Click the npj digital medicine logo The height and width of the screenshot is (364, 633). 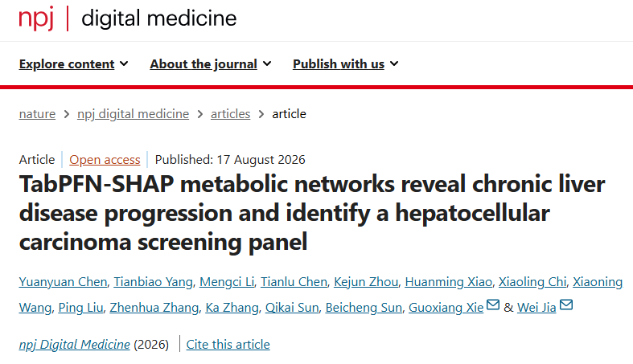click(x=128, y=18)
